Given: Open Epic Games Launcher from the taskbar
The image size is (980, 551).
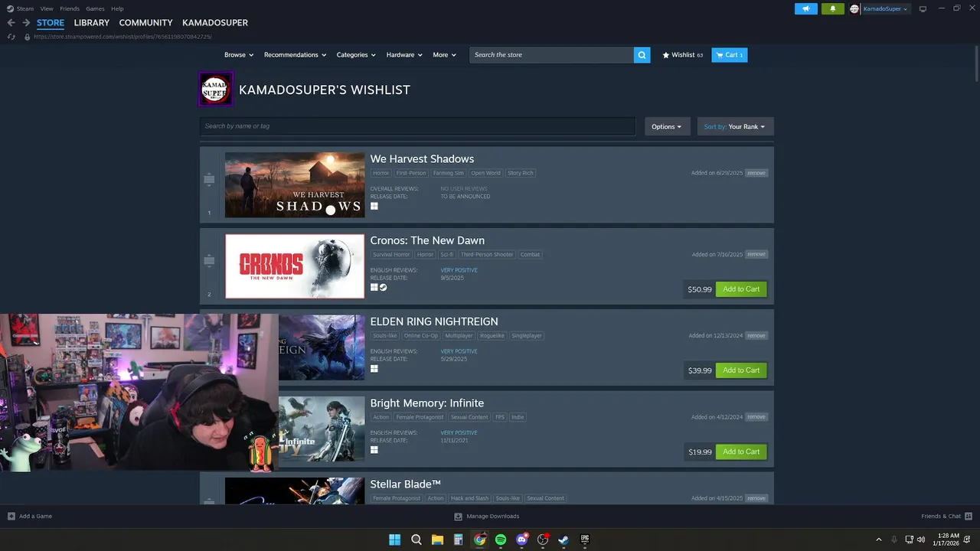Looking at the screenshot, I should pyautogui.click(x=585, y=540).
